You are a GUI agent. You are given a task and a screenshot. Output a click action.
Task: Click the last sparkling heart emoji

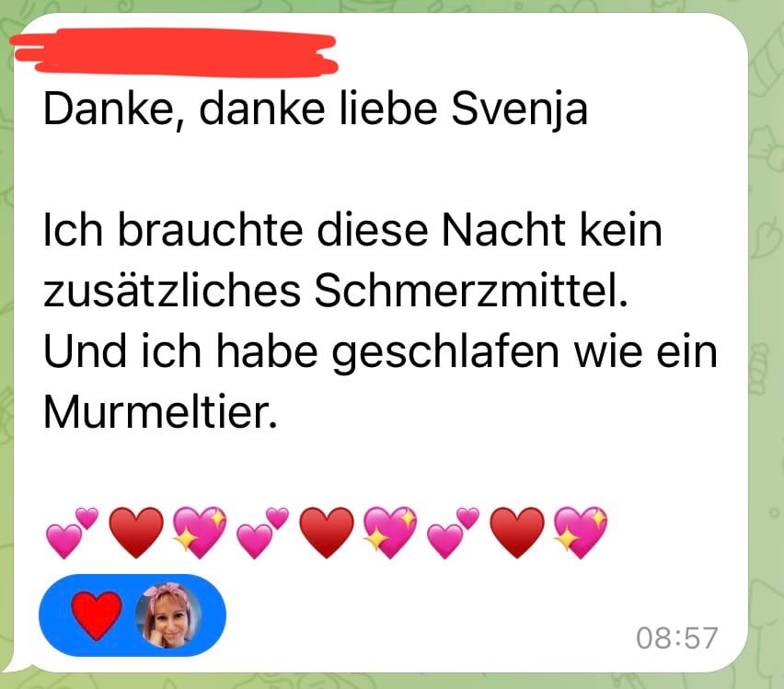[x=581, y=533]
